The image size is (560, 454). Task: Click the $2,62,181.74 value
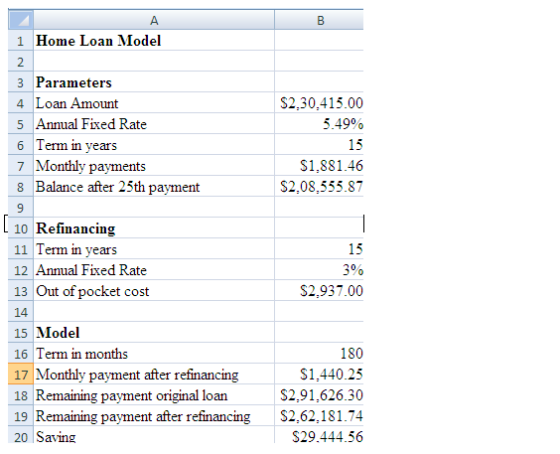pos(319,416)
